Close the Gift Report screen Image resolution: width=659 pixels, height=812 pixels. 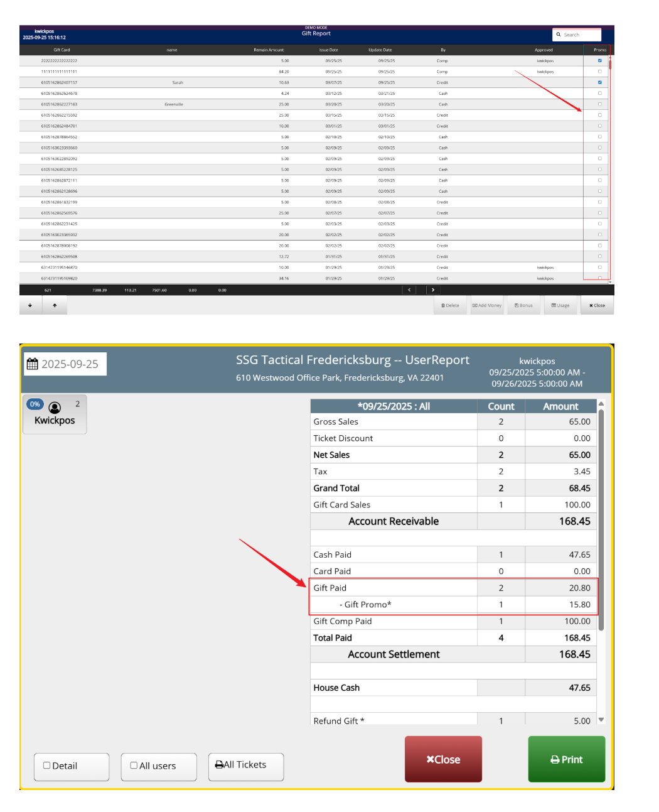point(597,305)
